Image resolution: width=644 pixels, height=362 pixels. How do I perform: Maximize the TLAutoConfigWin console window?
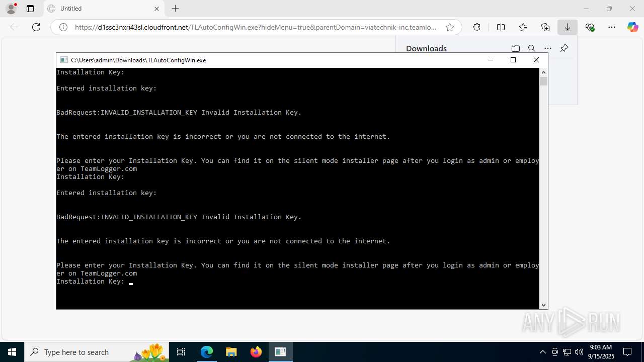click(x=513, y=60)
